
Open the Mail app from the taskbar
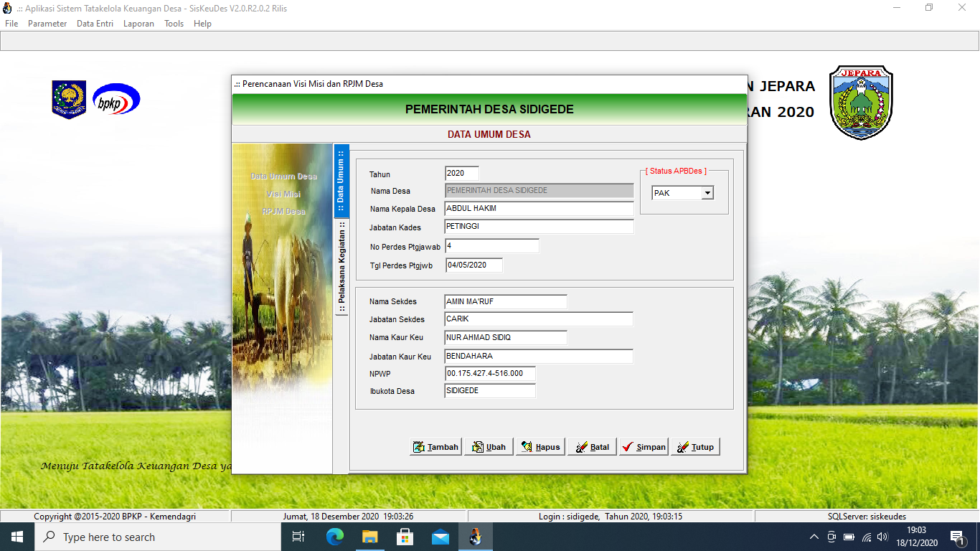(440, 537)
